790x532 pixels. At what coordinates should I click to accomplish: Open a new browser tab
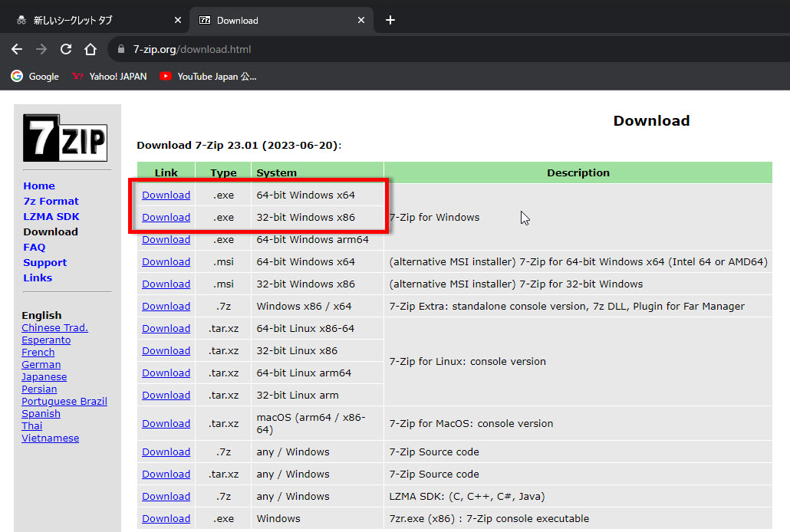(390, 20)
